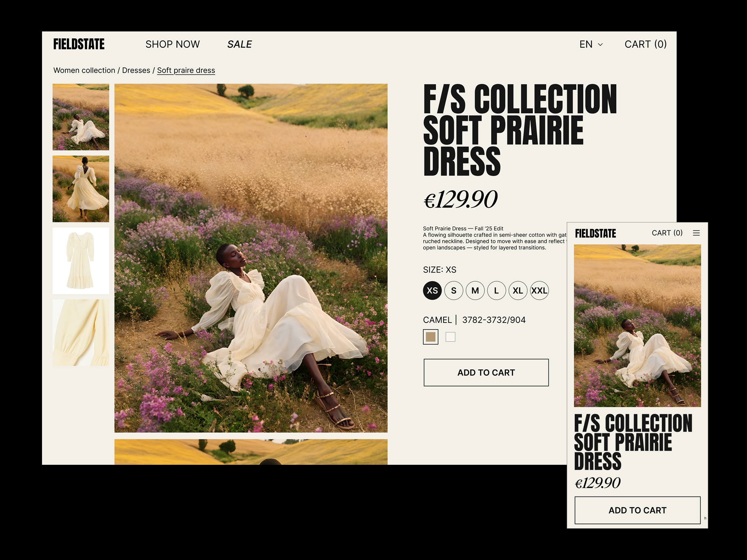Pick size XXL
The image size is (747, 560).
tap(539, 290)
